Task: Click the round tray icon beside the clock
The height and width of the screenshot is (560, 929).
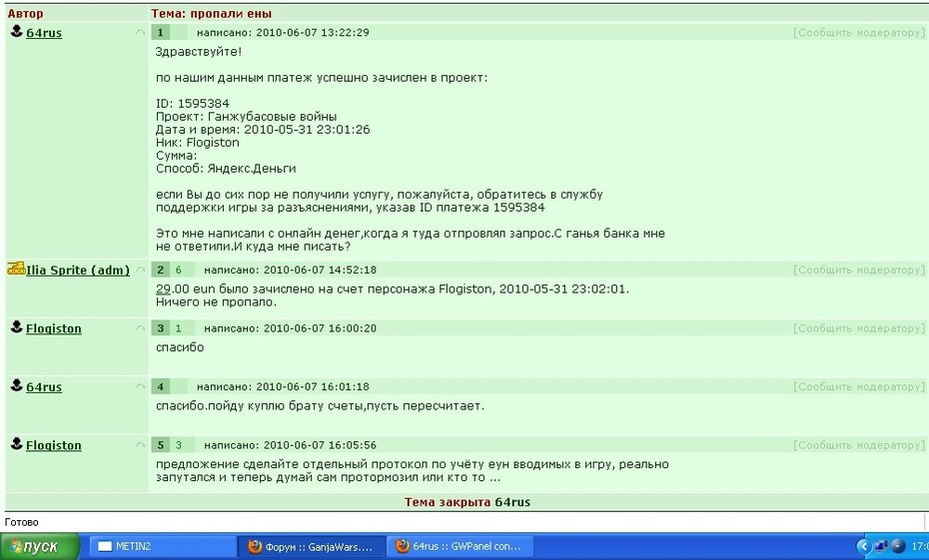Action: pos(898,546)
